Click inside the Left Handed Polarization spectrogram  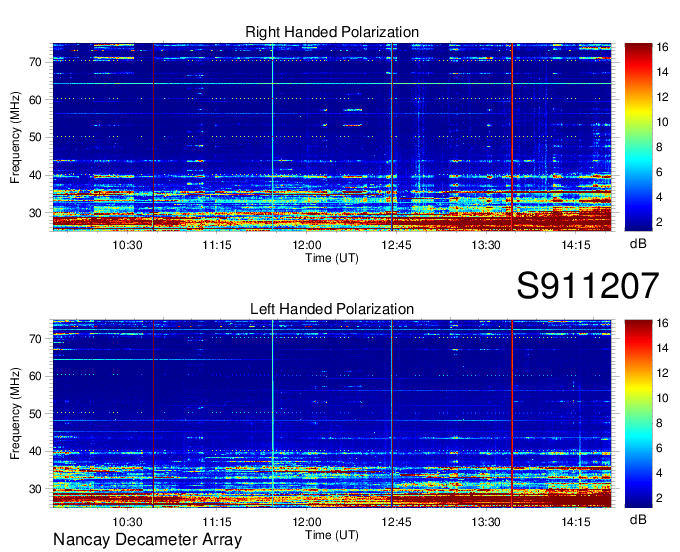coord(332,414)
